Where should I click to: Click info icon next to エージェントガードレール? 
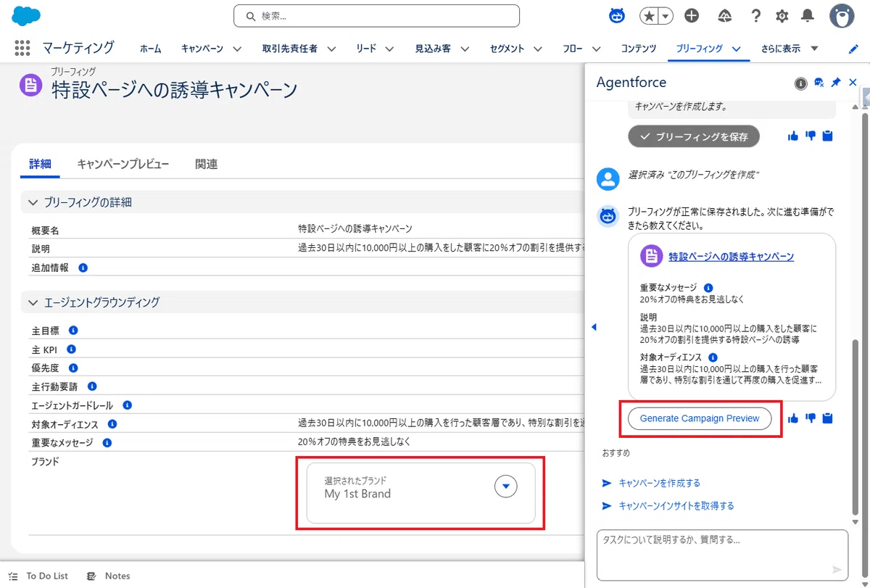(127, 405)
